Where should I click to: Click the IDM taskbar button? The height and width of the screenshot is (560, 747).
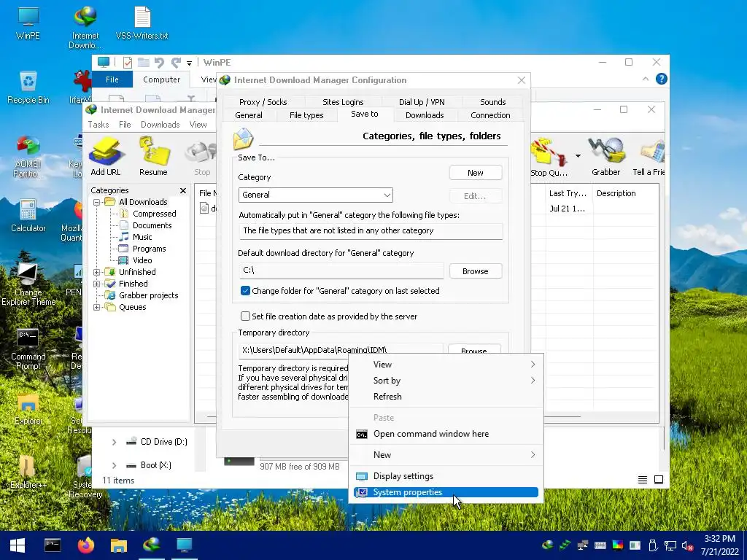click(x=152, y=545)
